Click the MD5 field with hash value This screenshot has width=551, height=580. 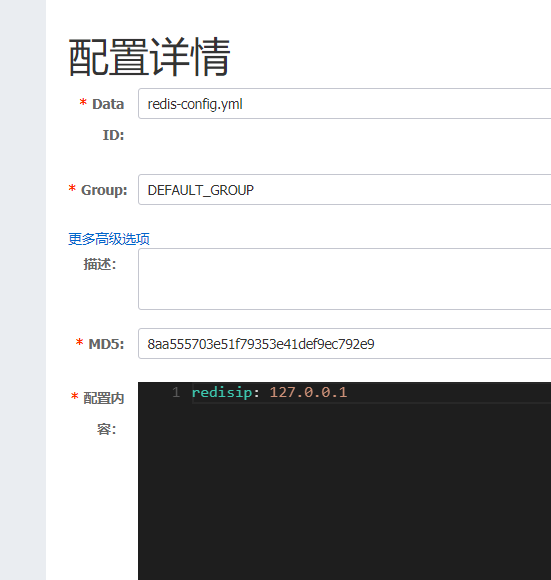pos(345,343)
